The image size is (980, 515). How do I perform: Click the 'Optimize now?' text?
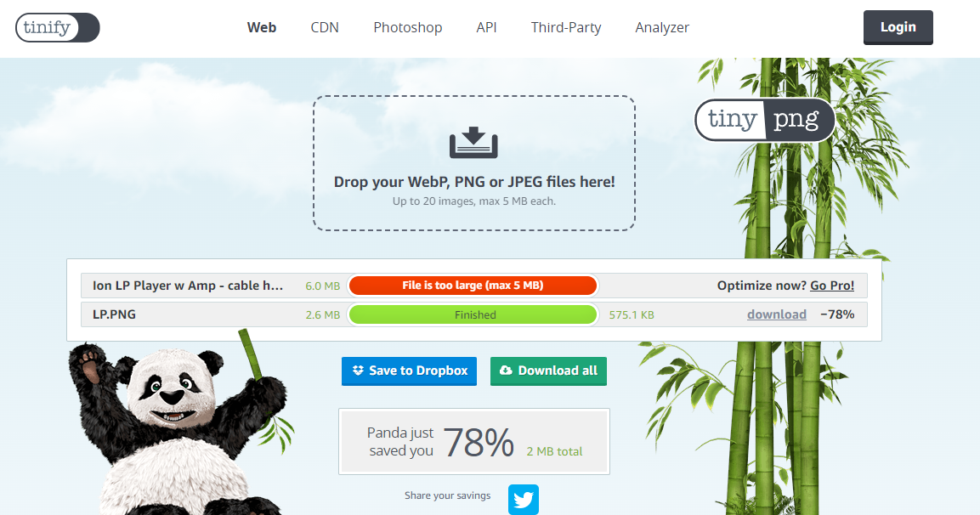click(x=762, y=286)
